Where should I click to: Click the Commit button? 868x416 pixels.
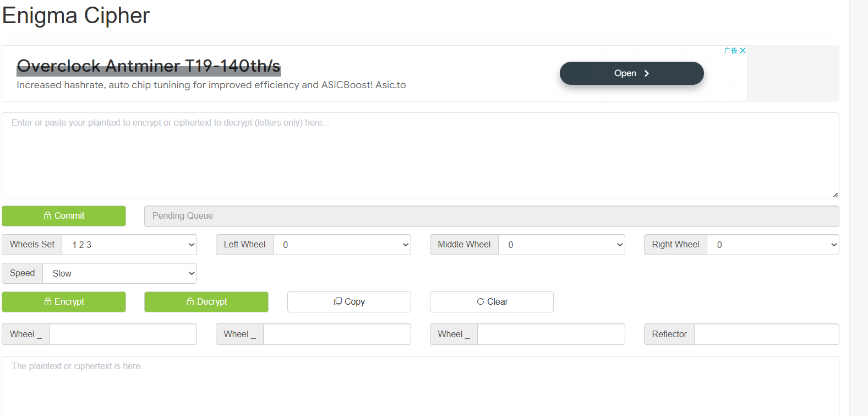[x=64, y=216]
